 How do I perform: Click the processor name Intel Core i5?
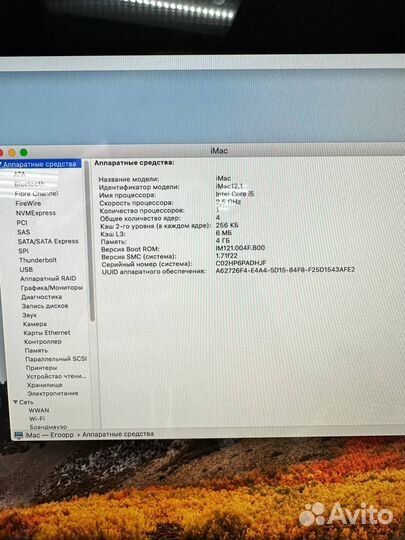coord(235,194)
